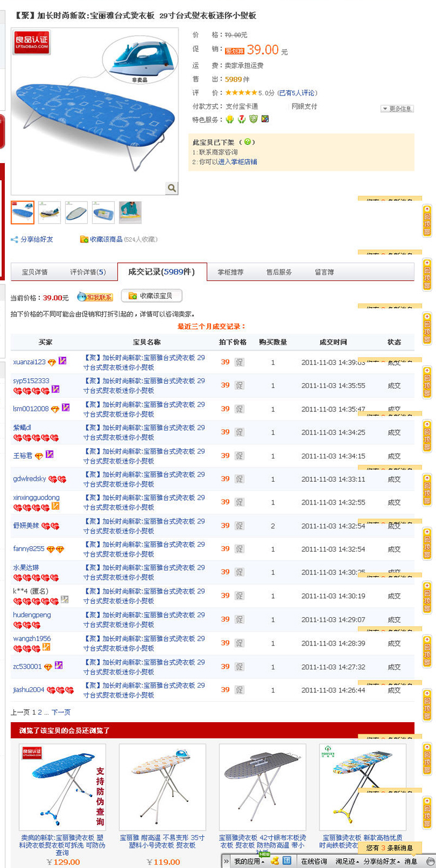Open the 留言簿 tab

pyautogui.click(x=324, y=272)
